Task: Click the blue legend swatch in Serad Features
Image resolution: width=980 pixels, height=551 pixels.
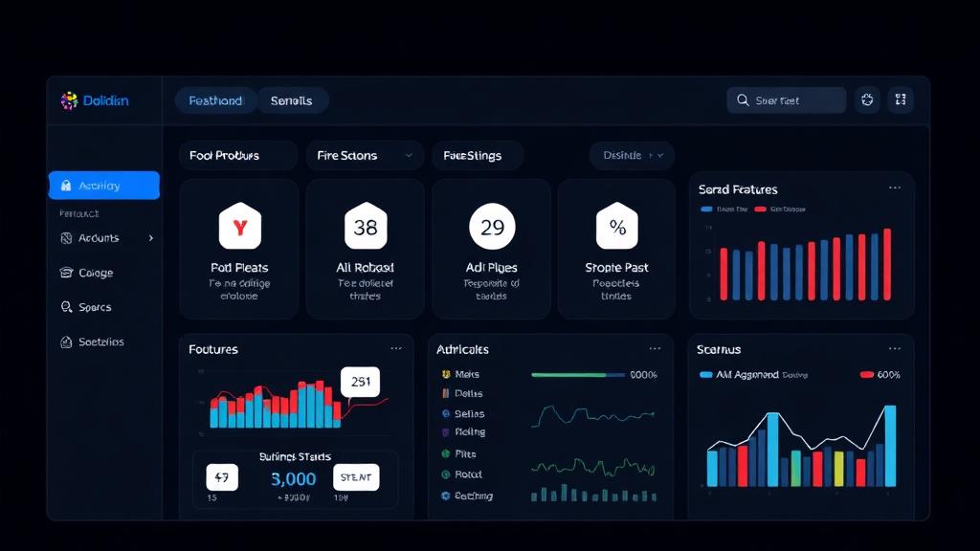Action: click(707, 209)
